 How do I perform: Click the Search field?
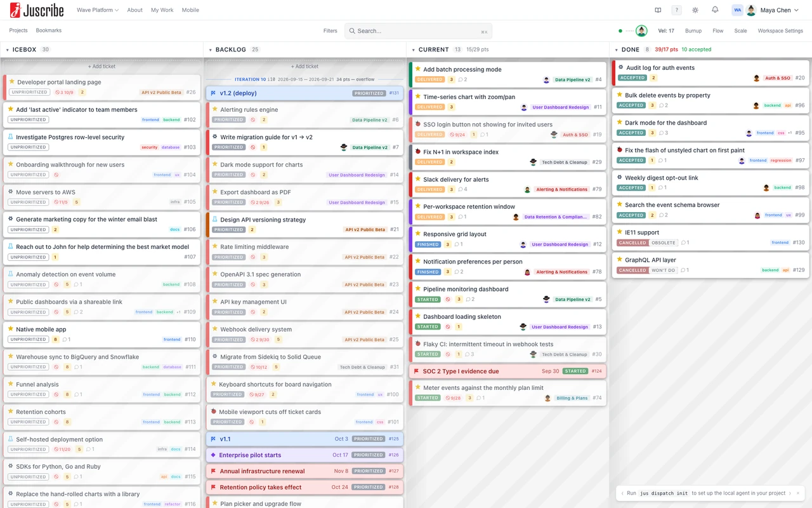[x=419, y=30]
